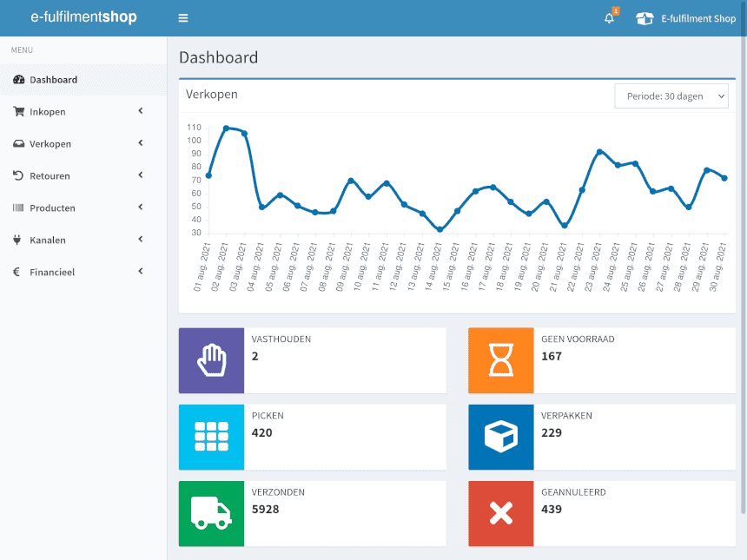The width and height of the screenshot is (747, 560).
Task: Expand the Financieel menu section
Action: pos(54,272)
